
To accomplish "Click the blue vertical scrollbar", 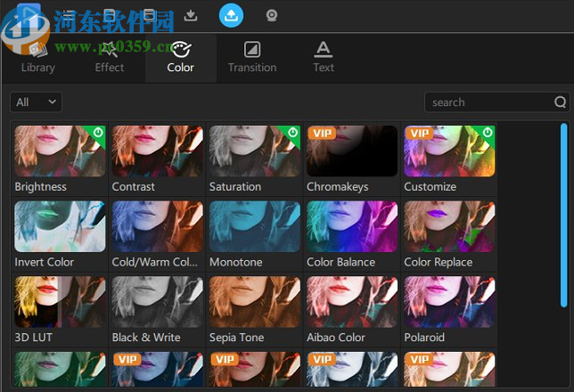I will [x=563, y=214].
